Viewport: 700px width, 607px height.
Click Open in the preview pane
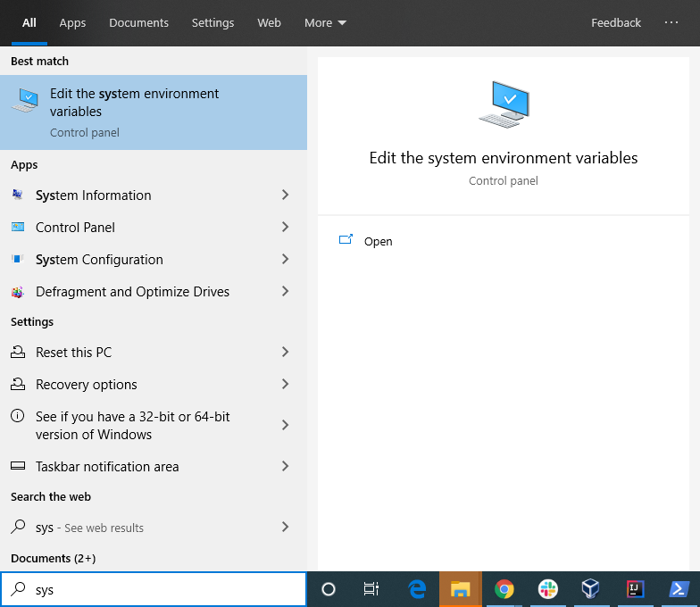pos(379,241)
